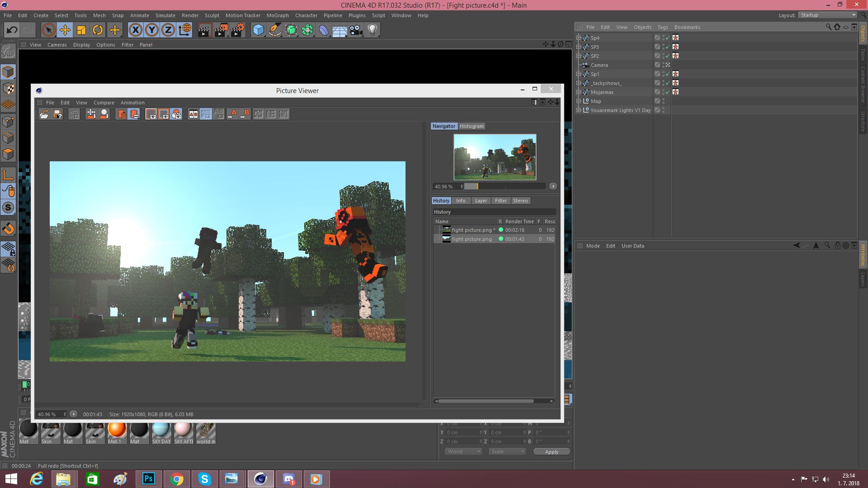
Task: Click the Apply button
Action: click(x=551, y=451)
